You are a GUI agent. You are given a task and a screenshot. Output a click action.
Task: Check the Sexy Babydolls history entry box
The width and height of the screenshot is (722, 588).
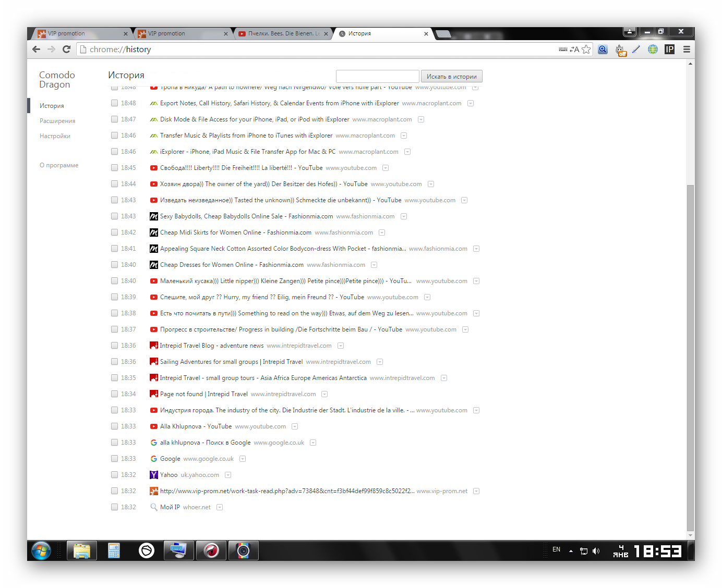pyautogui.click(x=114, y=216)
